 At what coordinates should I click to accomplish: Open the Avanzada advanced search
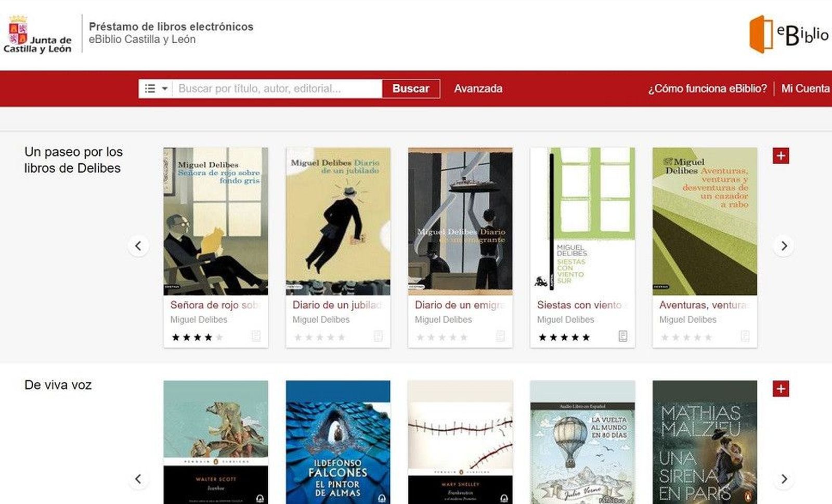[478, 89]
